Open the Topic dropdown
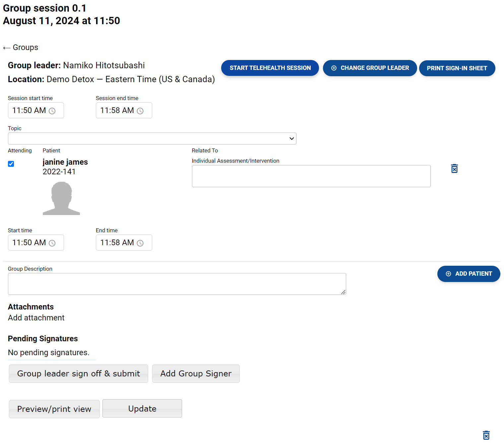 152,139
